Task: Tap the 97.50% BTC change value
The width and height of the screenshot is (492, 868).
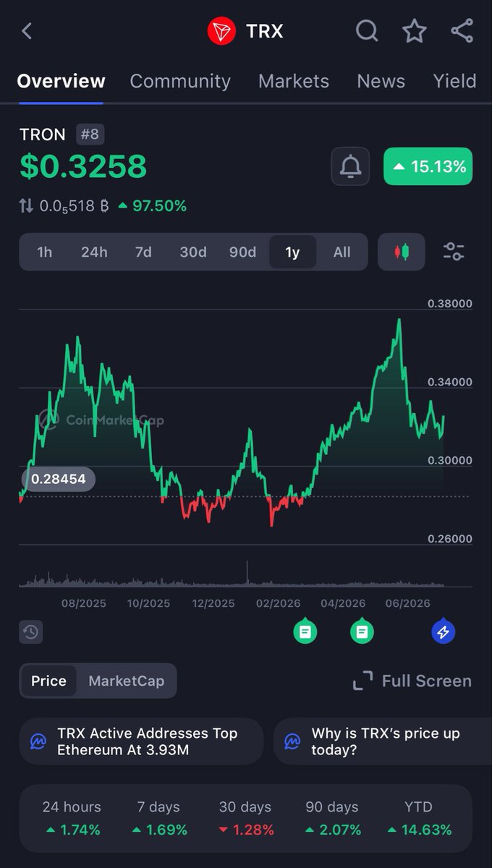Action: (x=152, y=206)
